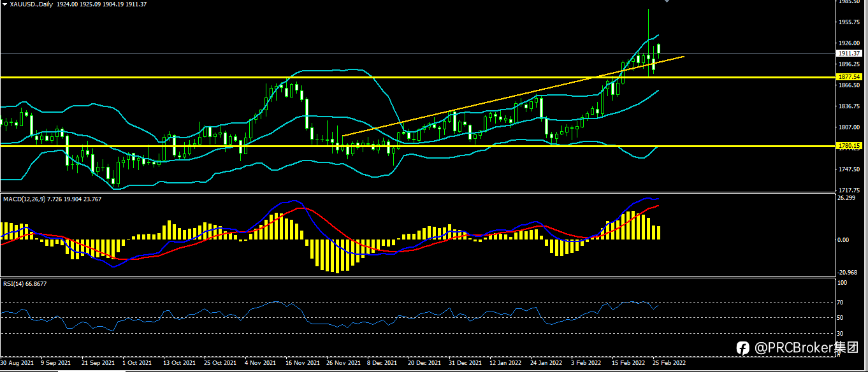
Task: Click the 30 RSI scale value
Action: tap(841, 333)
